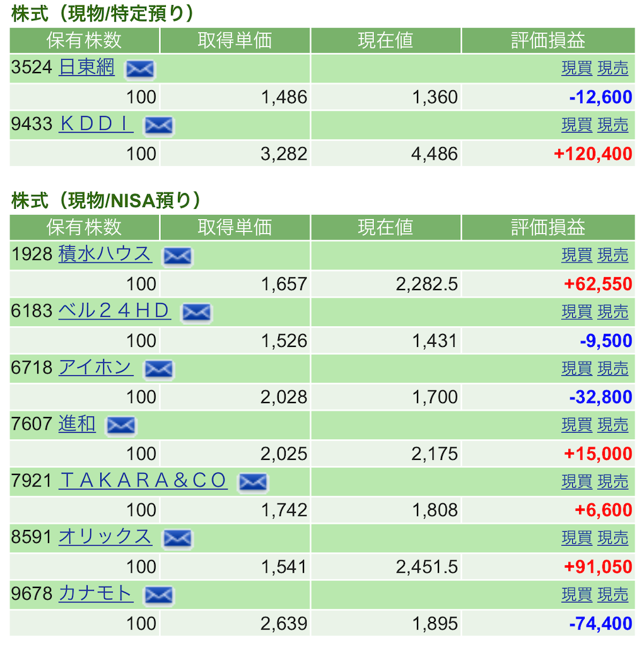Select the KDDI profit value +120,400

[593, 154]
